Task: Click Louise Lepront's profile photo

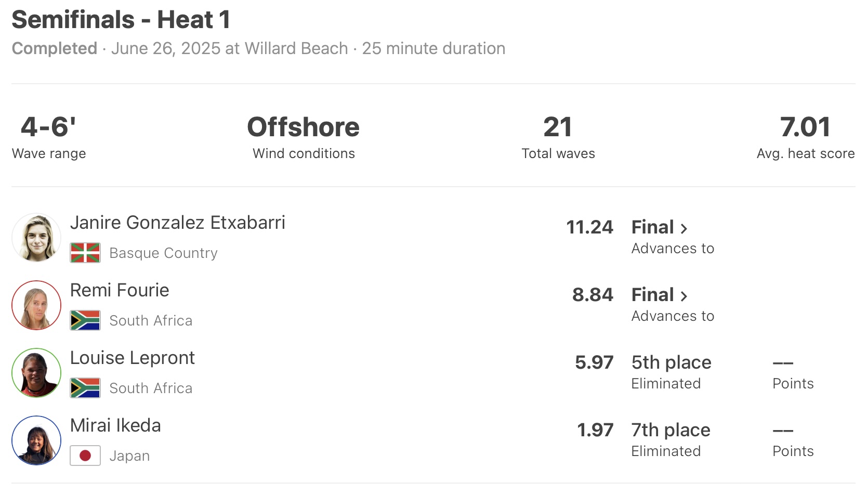Action: [36, 373]
